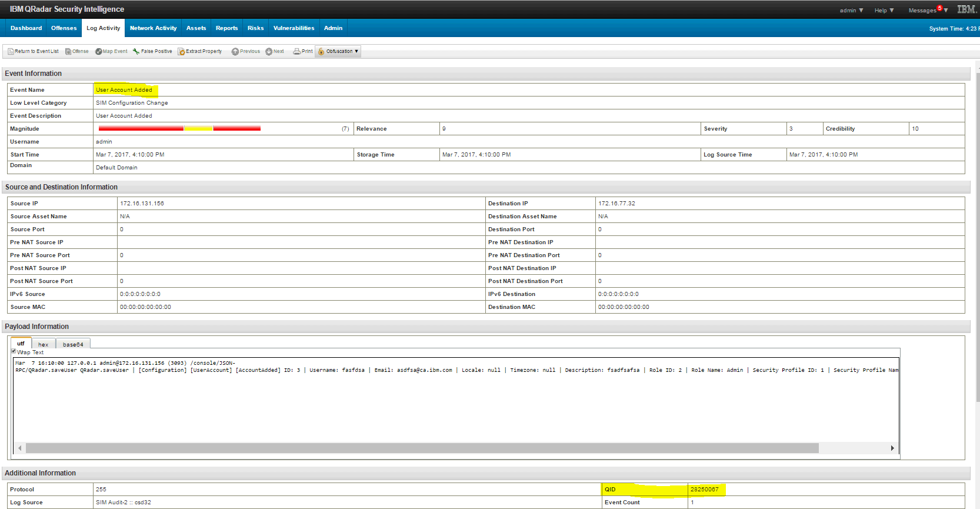Open the Obfuscation lock dropdown

[x=338, y=52]
